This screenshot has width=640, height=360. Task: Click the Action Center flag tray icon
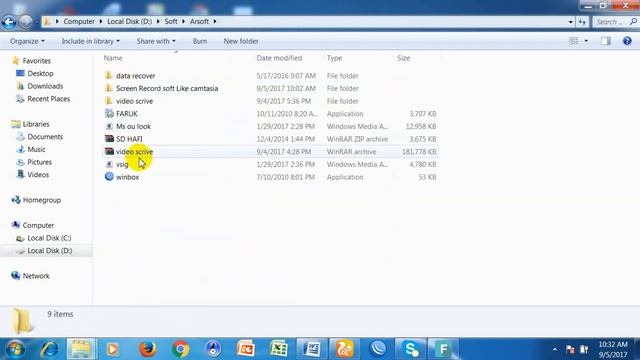click(570, 350)
